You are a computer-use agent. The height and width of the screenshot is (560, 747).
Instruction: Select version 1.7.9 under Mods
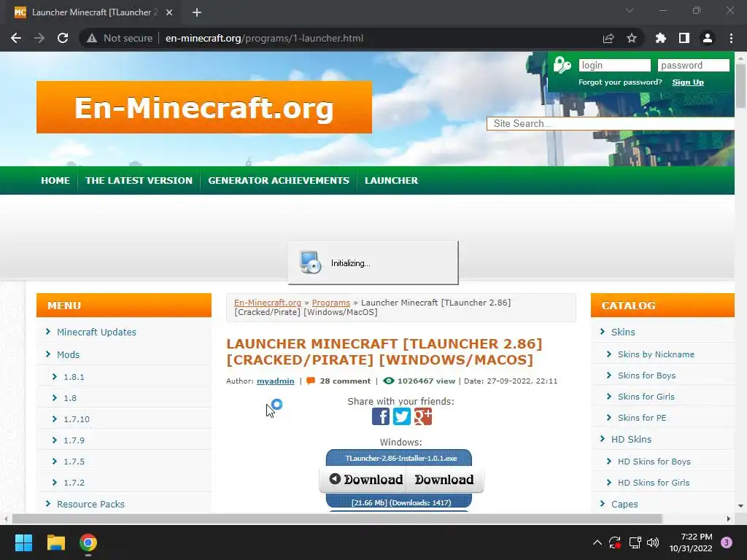(x=74, y=440)
